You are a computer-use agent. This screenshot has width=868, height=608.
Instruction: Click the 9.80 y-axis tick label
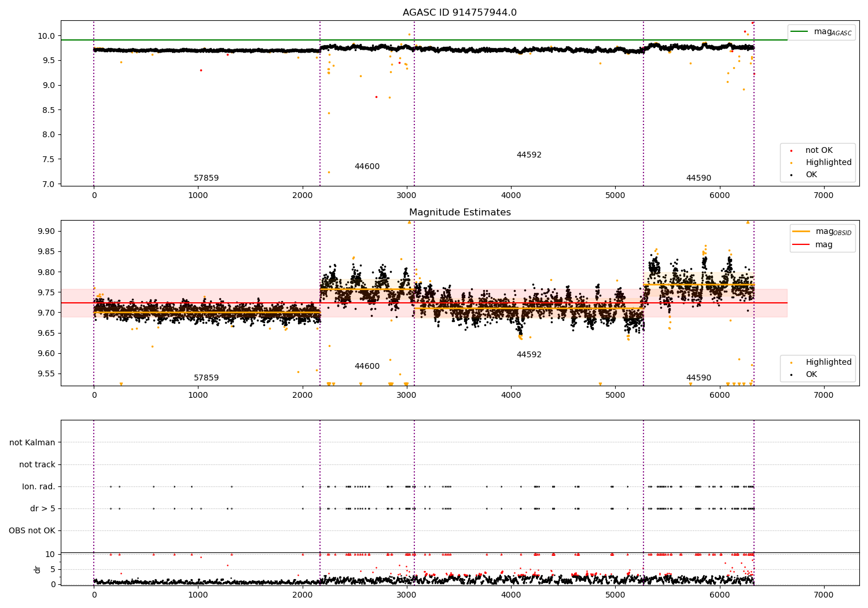47,272
